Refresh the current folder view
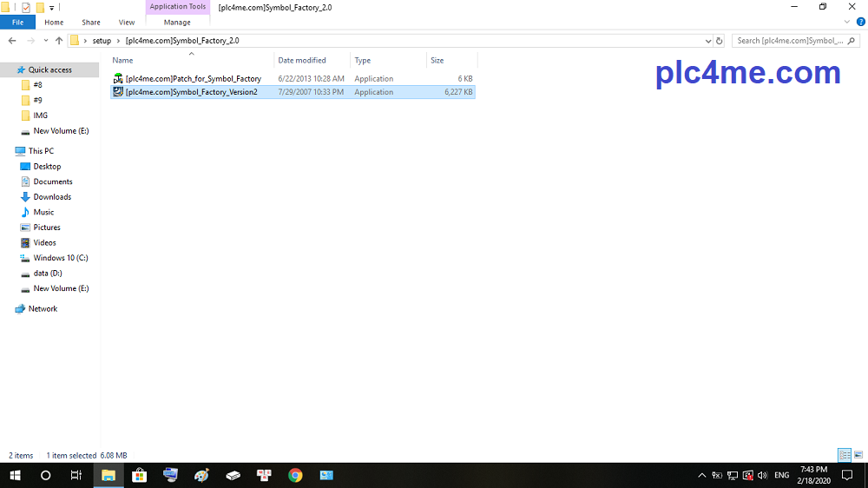The width and height of the screenshot is (868, 488). [719, 41]
